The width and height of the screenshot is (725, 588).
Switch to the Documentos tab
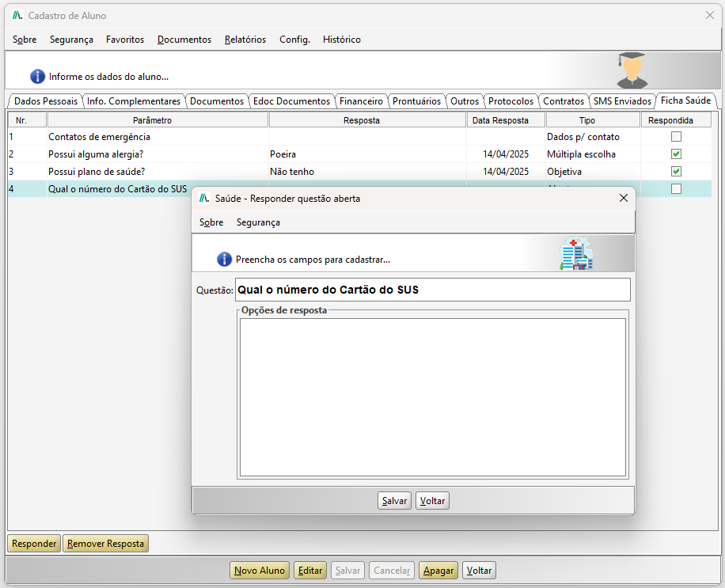point(216,101)
